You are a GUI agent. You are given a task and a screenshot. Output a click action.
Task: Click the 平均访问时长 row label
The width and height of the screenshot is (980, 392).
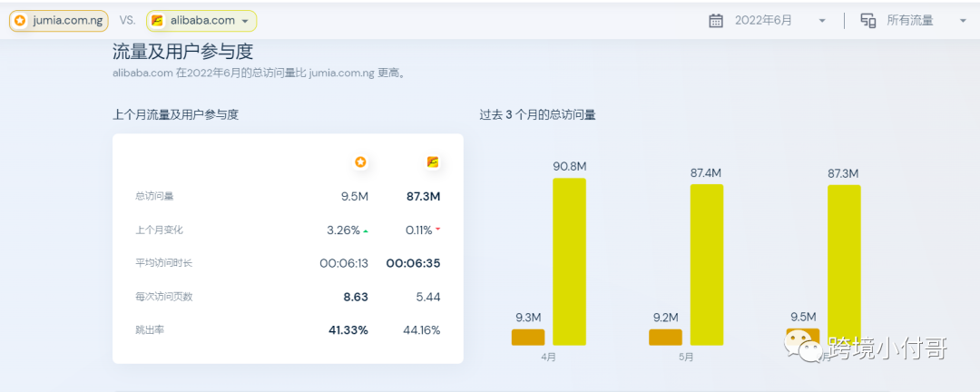click(x=163, y=263)
